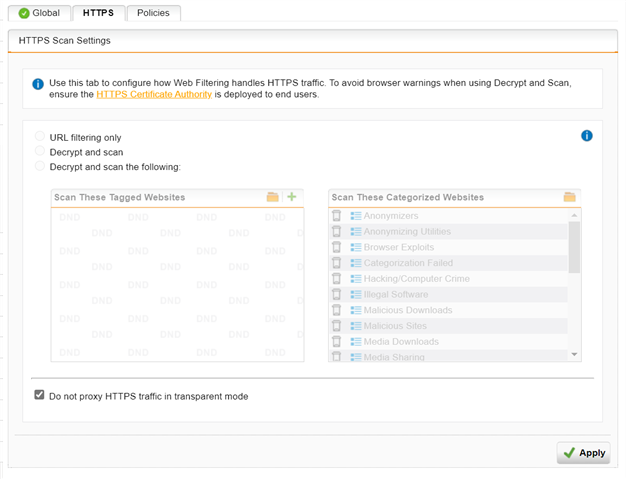Select the Malicious Downloads entry
Screen dimensions: 626x479
(408, 310)
